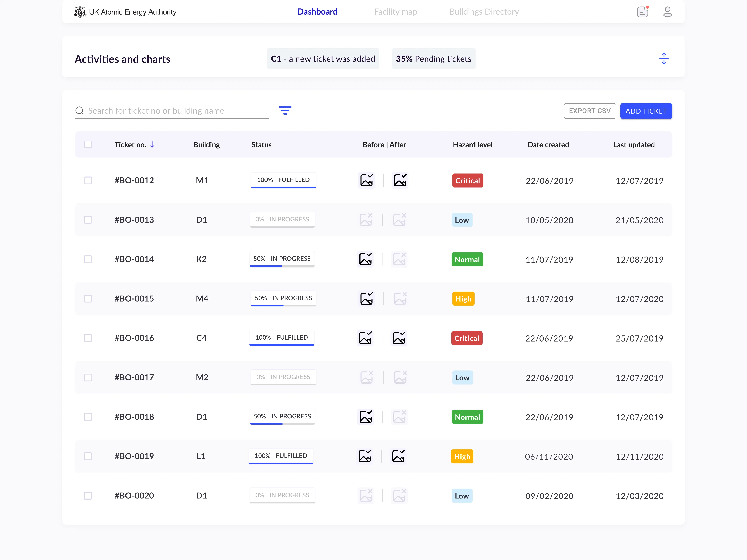The image size is (747, 560).
Task: Click the EXPORT CSV button
Action: [590, 111]
